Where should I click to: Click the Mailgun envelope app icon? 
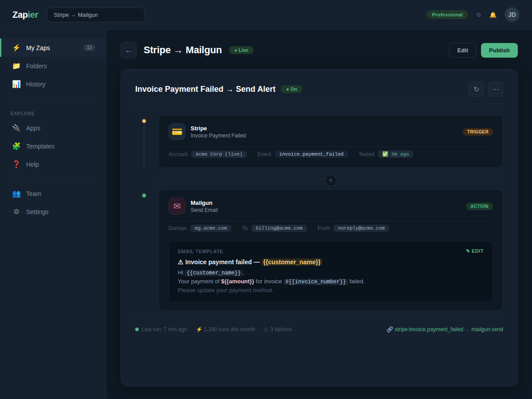coord(177,206)
